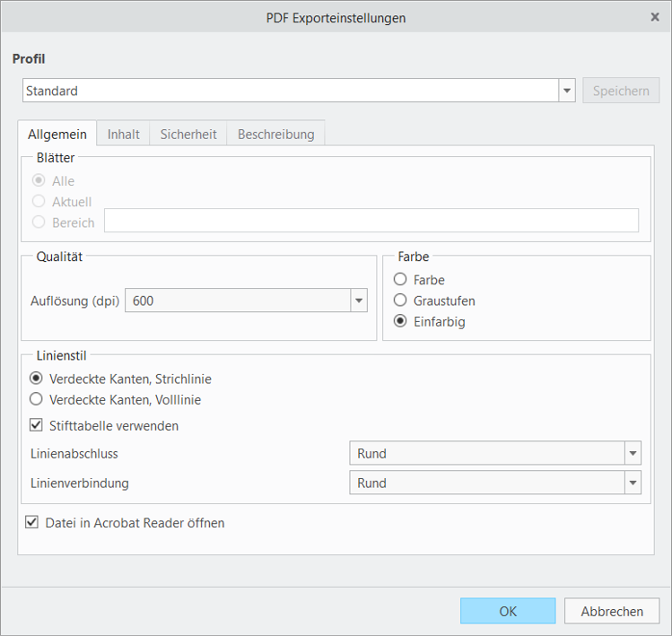Choose the Bereich radio button

click(39, 222)
